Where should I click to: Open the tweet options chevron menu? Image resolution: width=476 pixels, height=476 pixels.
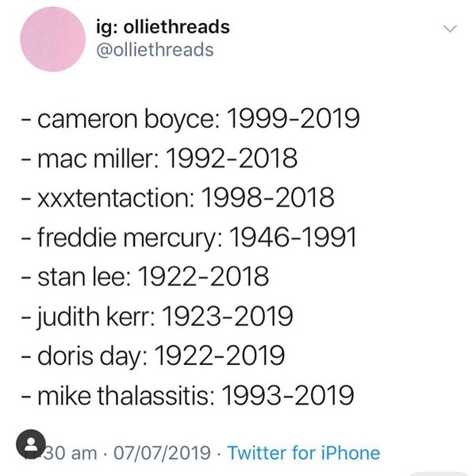450,29
